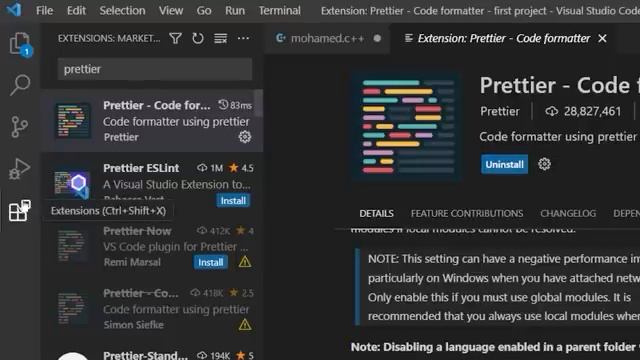Open the Search view in activity bar
Screen dimensions: 640x360
coord(20,85)
